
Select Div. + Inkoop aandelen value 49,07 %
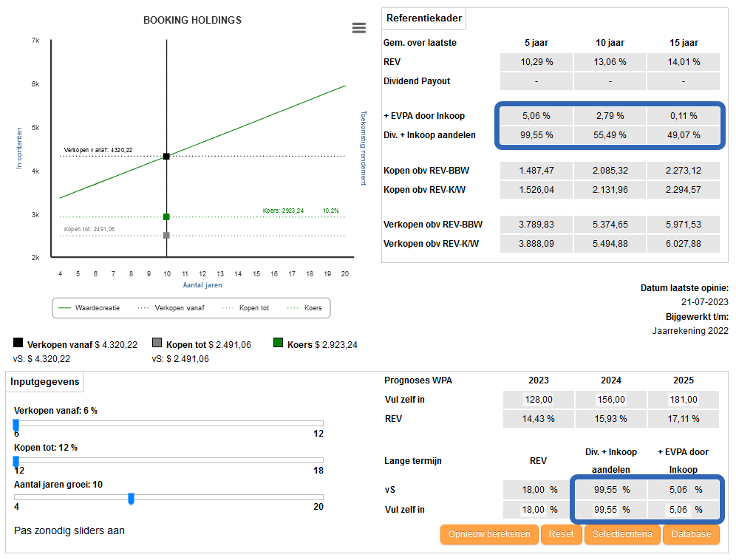point(684,135)
